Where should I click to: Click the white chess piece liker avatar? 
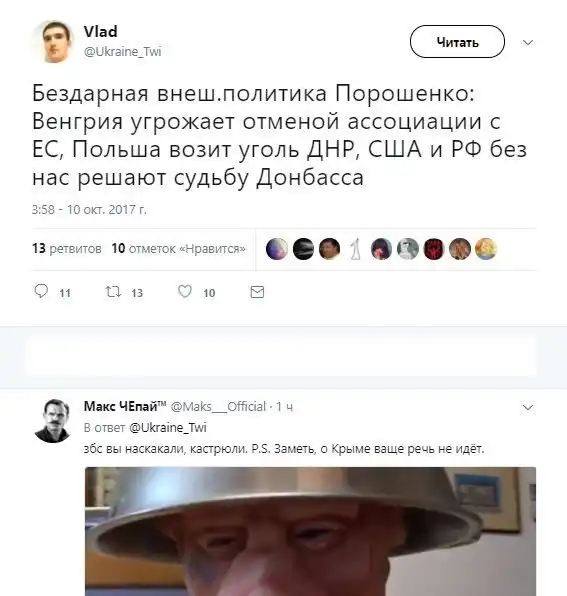coord(355,249)
